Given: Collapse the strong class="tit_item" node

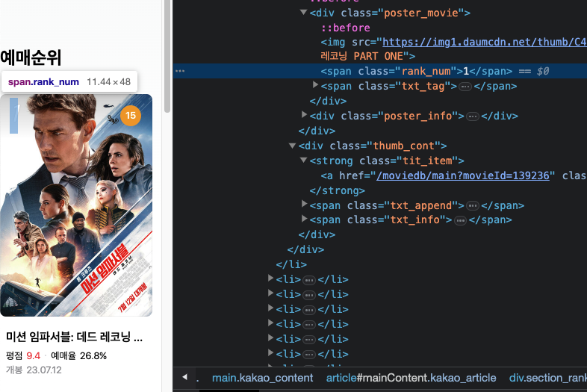Looking at the screenshot, I should click(304, 161).
